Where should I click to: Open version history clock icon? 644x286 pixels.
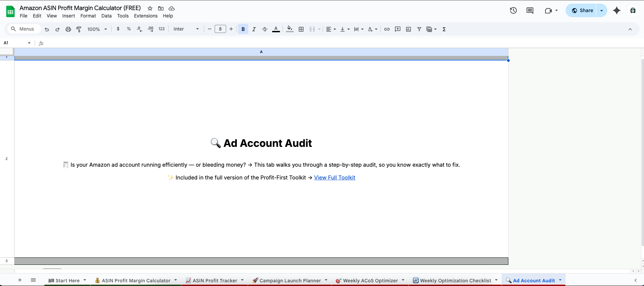click(x=513, y=10)
